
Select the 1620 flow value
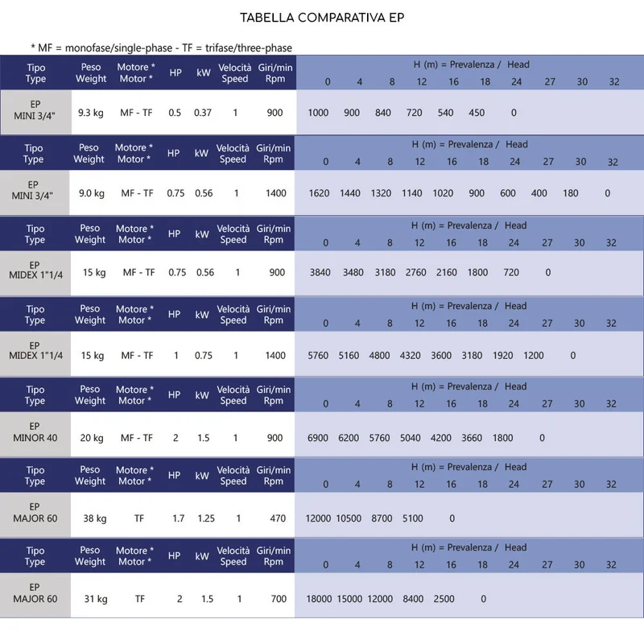tap(319, 193)
